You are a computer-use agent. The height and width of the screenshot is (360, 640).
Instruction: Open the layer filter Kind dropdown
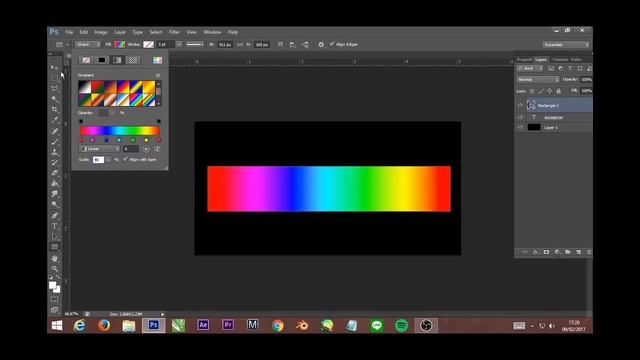530,69
